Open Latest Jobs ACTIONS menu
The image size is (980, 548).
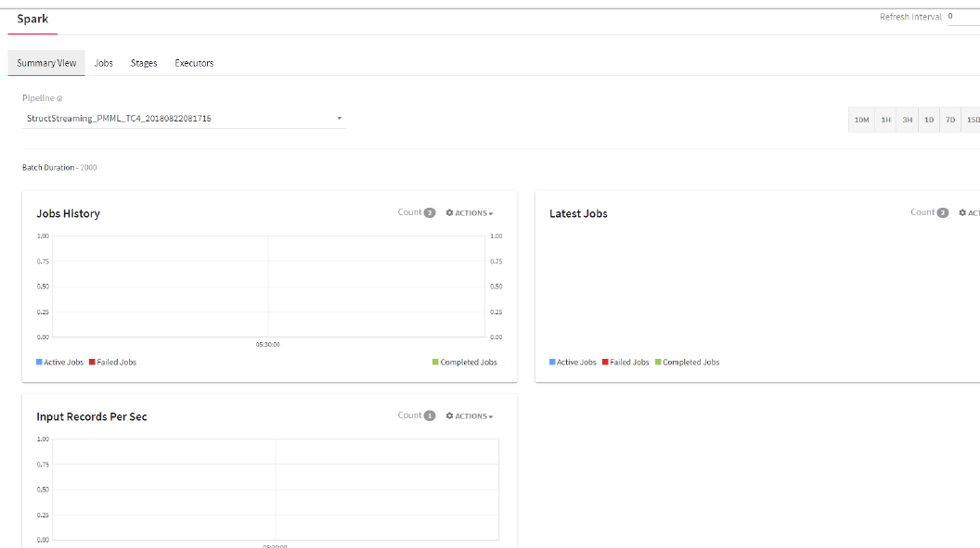[970, 213]
